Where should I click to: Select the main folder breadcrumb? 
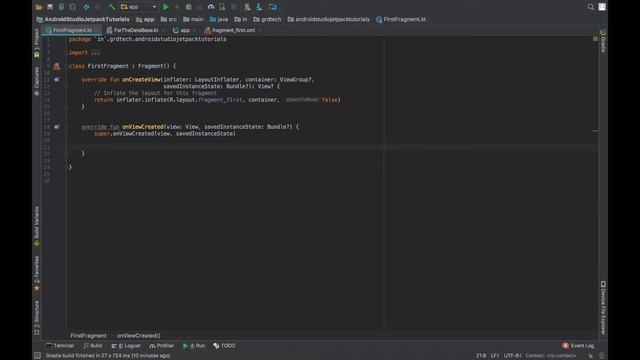(x=193, y=19)
